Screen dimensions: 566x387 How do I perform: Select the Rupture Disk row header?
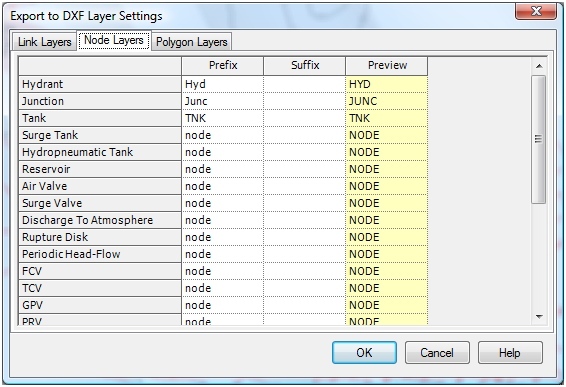pyautogui.click(x=100, y=237)
